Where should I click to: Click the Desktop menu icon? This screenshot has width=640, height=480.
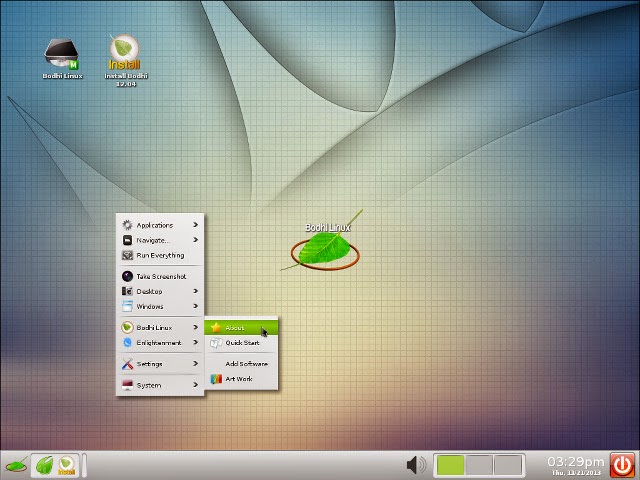pos(127,291)
